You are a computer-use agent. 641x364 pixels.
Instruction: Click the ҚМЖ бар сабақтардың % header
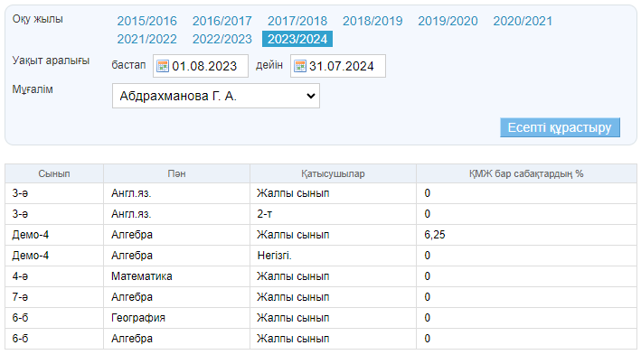pyautogui.click(x=526, y=173)
